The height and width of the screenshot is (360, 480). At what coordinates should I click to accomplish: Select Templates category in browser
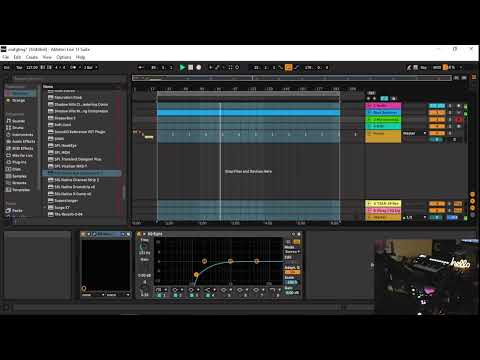tap(21, 190)
